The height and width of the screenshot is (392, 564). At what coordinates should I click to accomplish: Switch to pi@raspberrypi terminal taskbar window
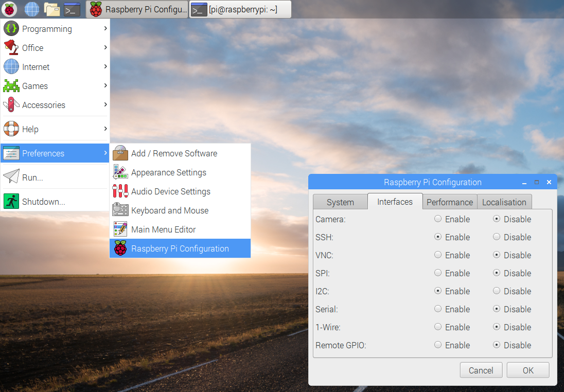tap(240, 9)
